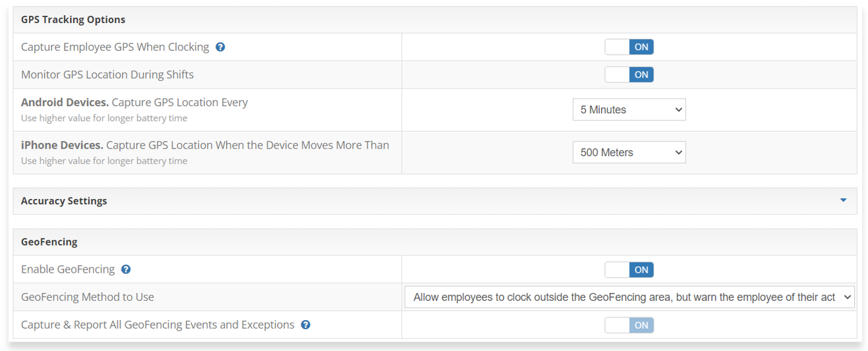The height and width of the screenshot is (351, 868).
Task: Click the GeoFencing Method to Use label
Action: (x=88, y=297)
